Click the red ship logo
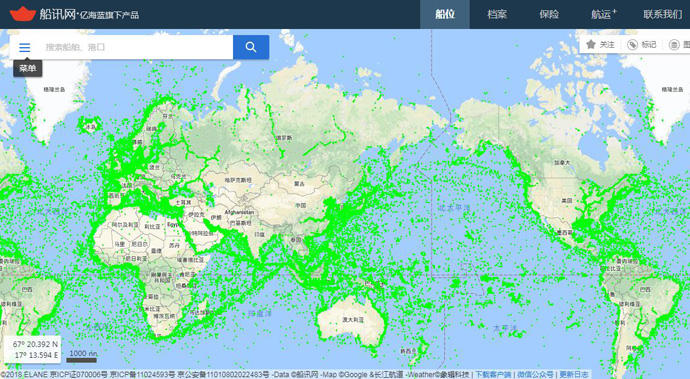Screen dimensions: 690x379 [22, 14]
